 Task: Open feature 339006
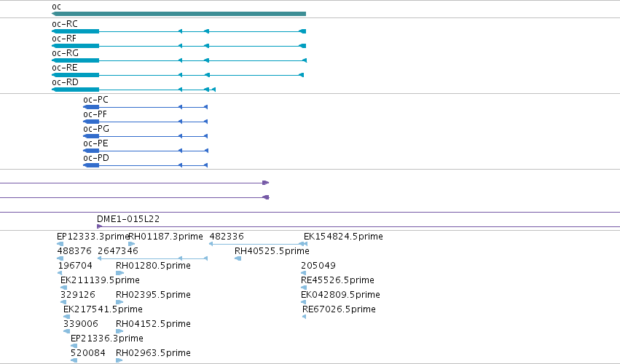81,324
